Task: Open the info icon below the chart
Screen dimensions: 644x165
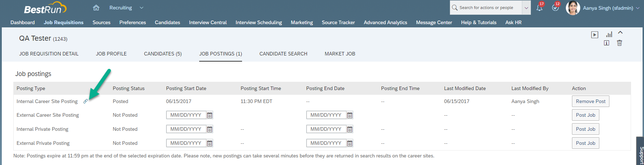Action: [x=607, y=43]
